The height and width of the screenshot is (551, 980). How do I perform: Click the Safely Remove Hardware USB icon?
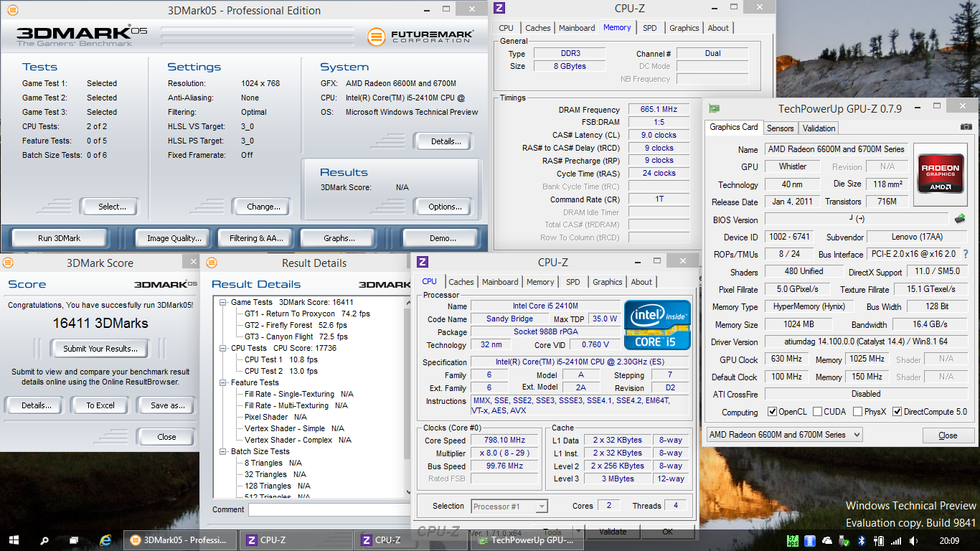(845, 540)
